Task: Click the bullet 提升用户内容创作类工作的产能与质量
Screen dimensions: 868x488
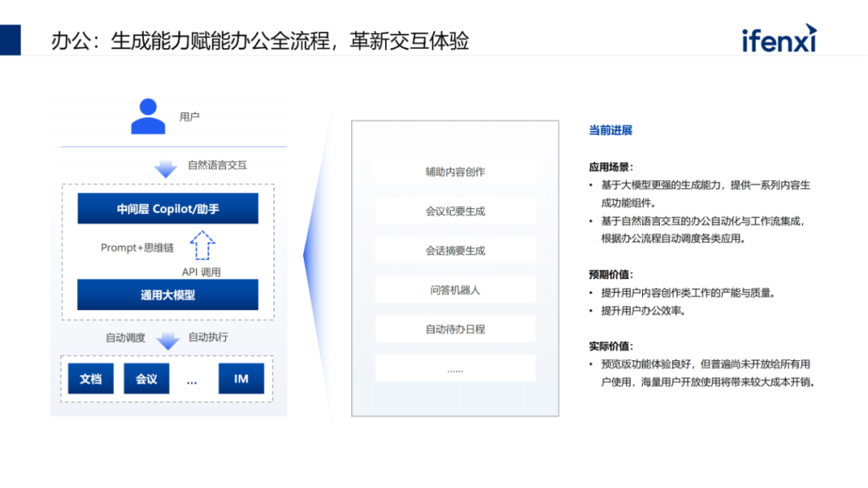Action: pos(684,293)
